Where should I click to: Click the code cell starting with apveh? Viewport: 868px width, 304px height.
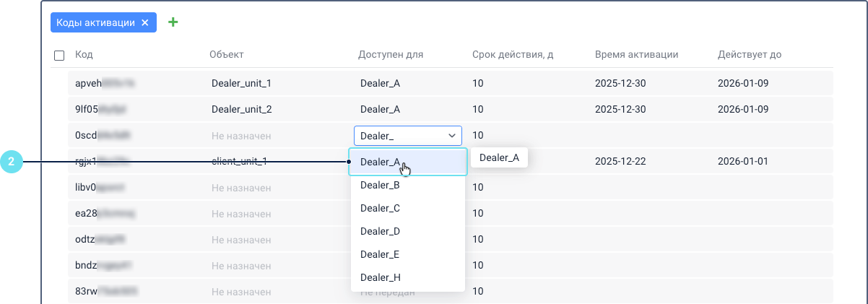point(105,83)
